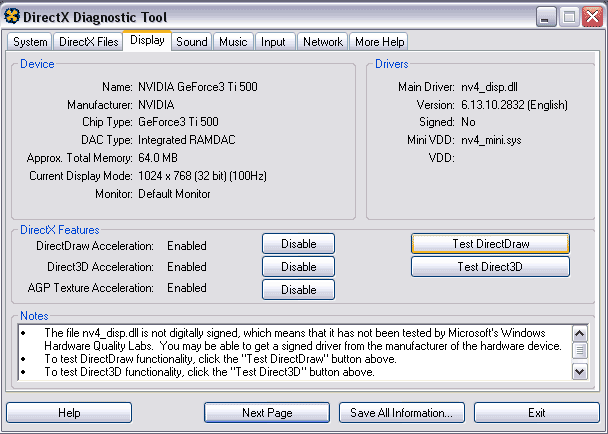Click the 64.0 MB memory value
The image size is (608, 434).
tap(158, 158)
